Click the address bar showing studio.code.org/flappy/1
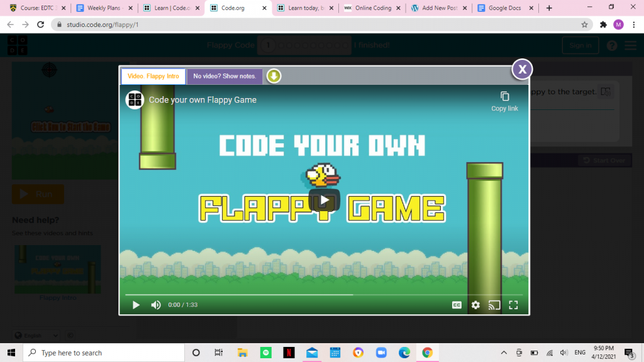The width and height of the screenshot is (644, 362). (322, 25)
